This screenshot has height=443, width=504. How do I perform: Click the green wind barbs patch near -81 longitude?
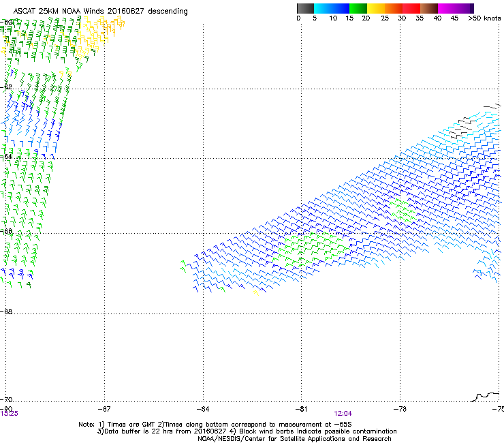(x=310, y=248)
